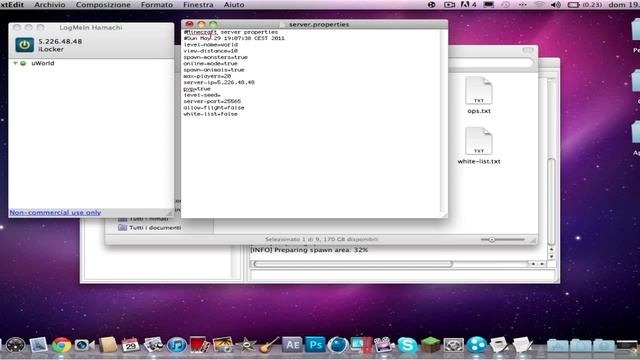Open the Aiuto menu
This screenshot has width=640, height=360.
pyautogui.click(x=234, y=5)
